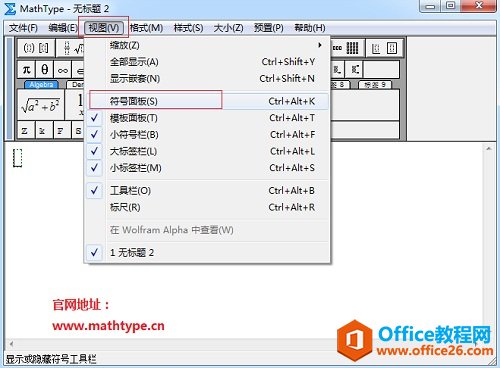The height and width of the screenshot is (368, 500).
Task: Click the vertical scrollbar up arrow
Action: [489, 149]
